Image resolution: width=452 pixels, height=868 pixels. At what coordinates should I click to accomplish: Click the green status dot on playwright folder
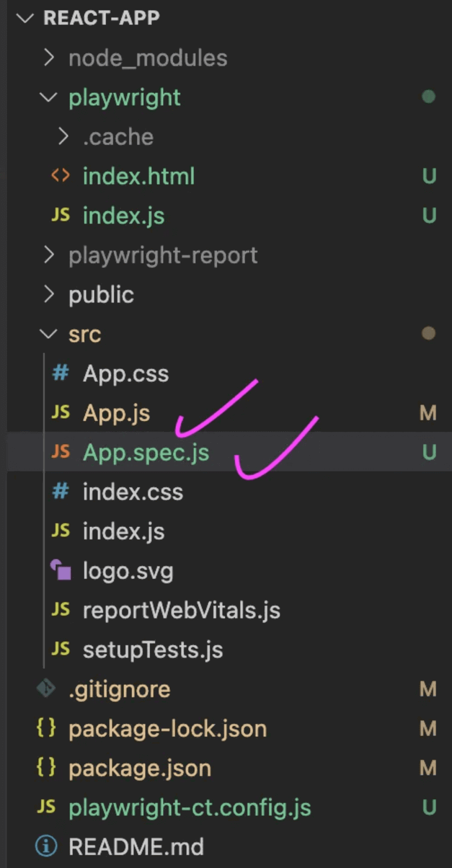pos(429,97)
